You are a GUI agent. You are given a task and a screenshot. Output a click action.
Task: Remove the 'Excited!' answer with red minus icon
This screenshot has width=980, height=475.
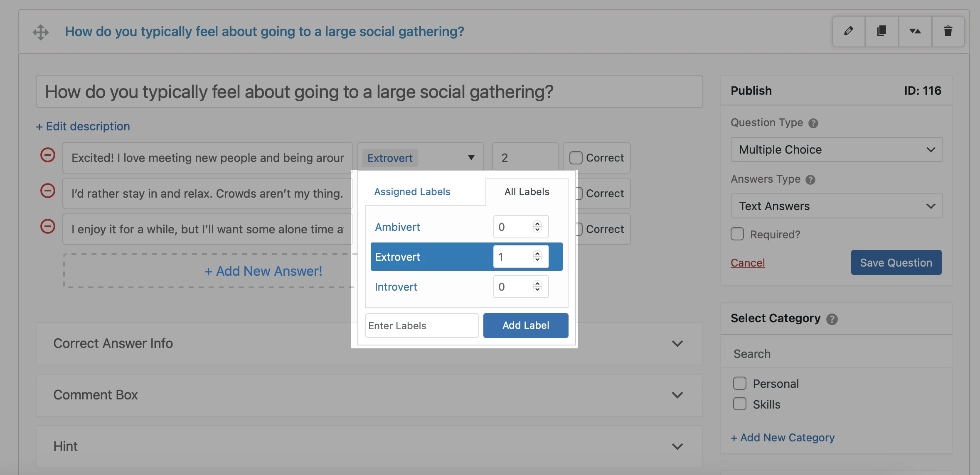click(48, 155)
